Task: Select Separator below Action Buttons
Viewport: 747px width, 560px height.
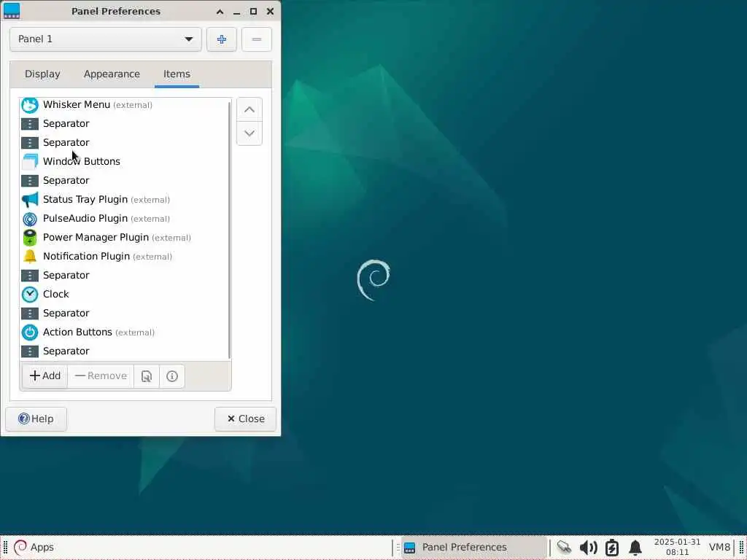Action: (124, 351)
